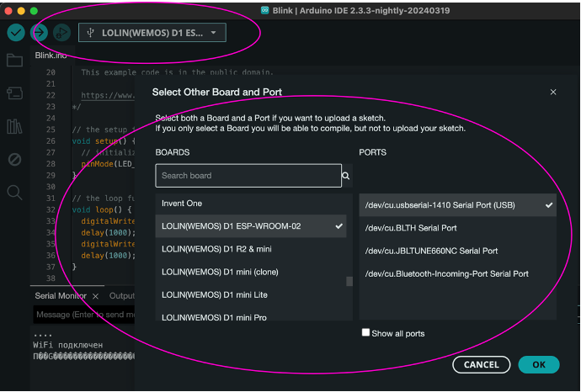The image size is (581, 392).
Task: Switch to the Output tab
Action: pyautogui.click(x=121, y=296)
